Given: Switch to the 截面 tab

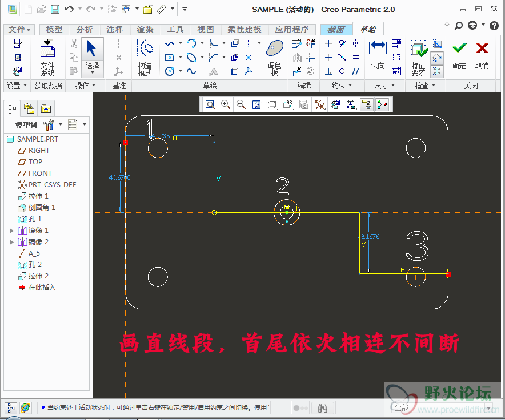Looking at the screenshot, I should coord(336,30).
